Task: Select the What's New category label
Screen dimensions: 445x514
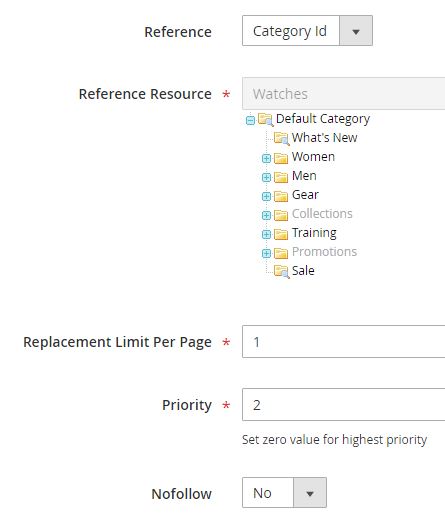Action: tap(324, 137)
